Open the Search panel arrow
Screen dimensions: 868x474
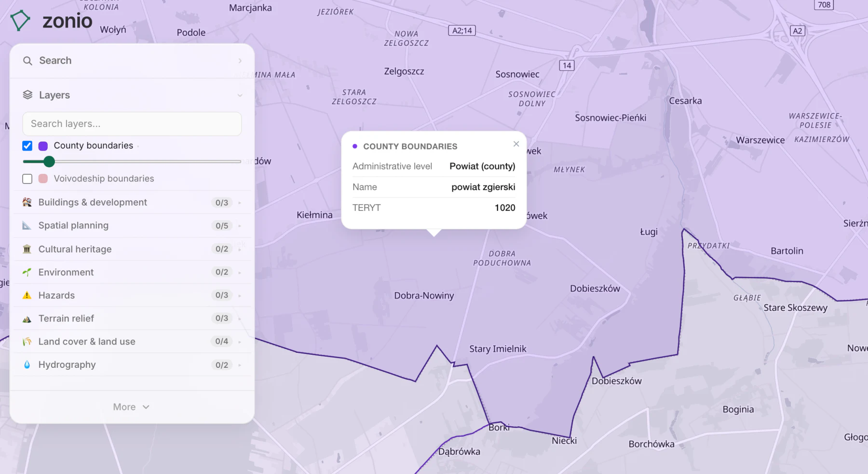coord(240,61)
